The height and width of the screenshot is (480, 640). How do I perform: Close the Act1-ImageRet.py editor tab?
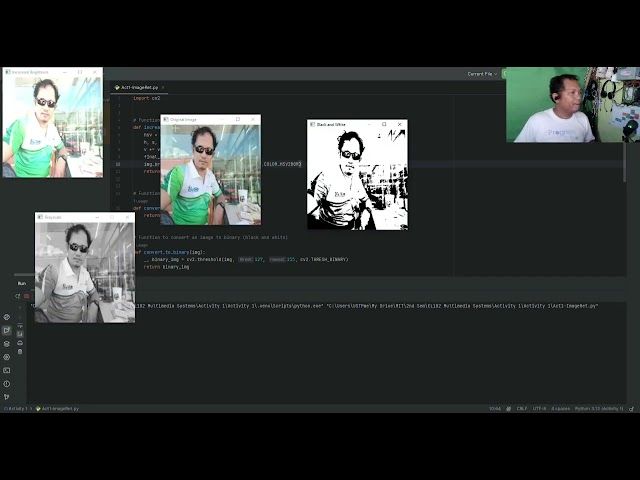163,87
